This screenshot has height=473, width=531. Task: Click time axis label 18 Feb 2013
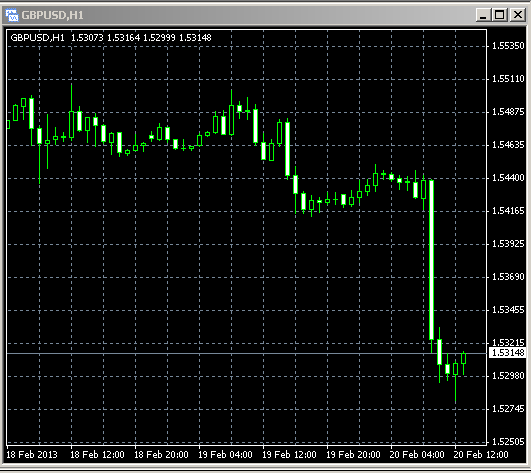tap(32, 455)
